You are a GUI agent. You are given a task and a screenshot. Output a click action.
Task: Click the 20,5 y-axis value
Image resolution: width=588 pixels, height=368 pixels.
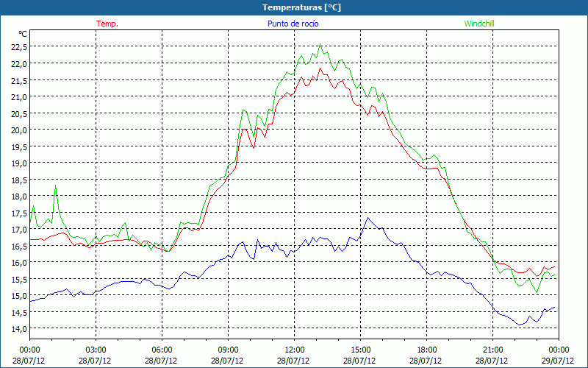point(20,113)
